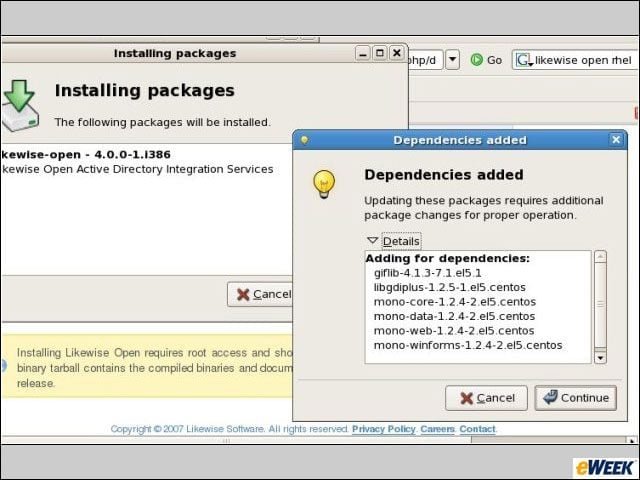Screen dimensions: 640x480
Task: Select mono-data-1.2.4-2.el5.centos entry
Action: pyautogui.click(x=454, y=316)
